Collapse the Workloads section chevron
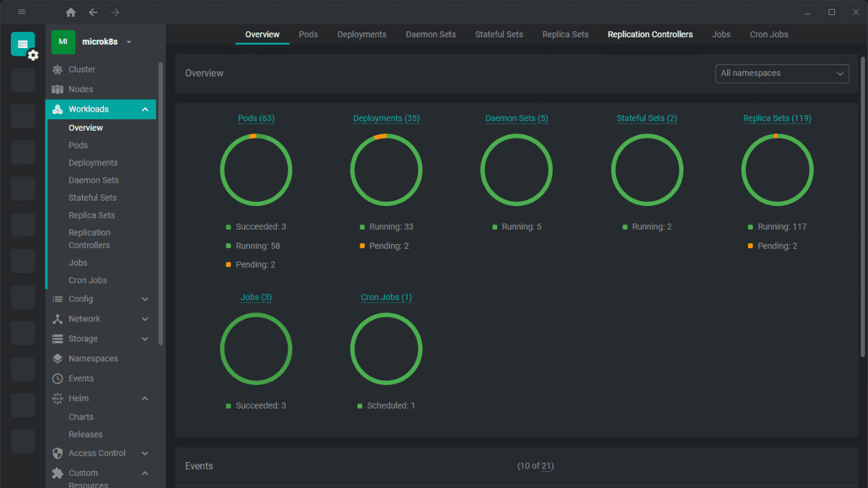Viewport: 868px width, 488px height. pos(145,109)
